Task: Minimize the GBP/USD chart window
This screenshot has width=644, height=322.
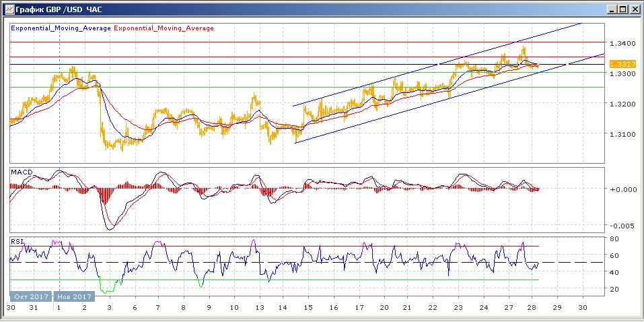Action: coord(611,9)
